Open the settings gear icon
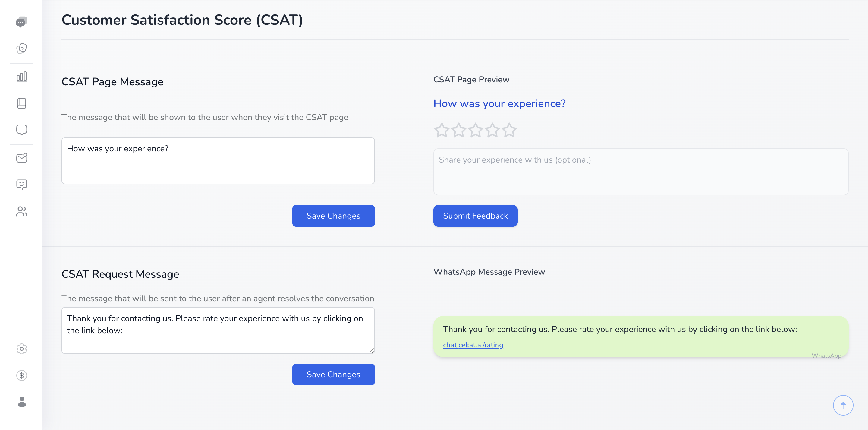Image resolution: width=868 pixels, height=430 pixels. pyautogui.click(x=22, y=349)
